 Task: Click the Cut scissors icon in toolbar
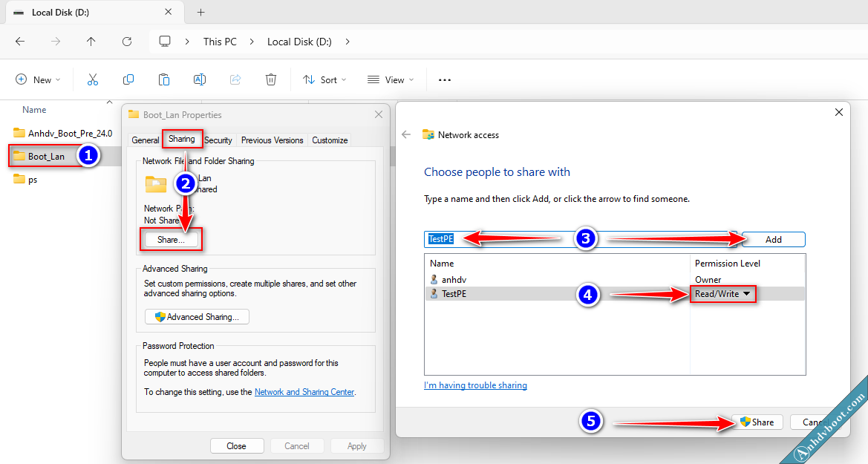93,79
